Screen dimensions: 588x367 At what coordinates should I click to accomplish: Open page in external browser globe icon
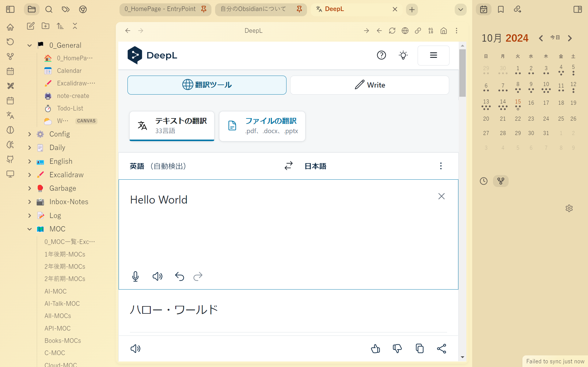pos(405,31)
